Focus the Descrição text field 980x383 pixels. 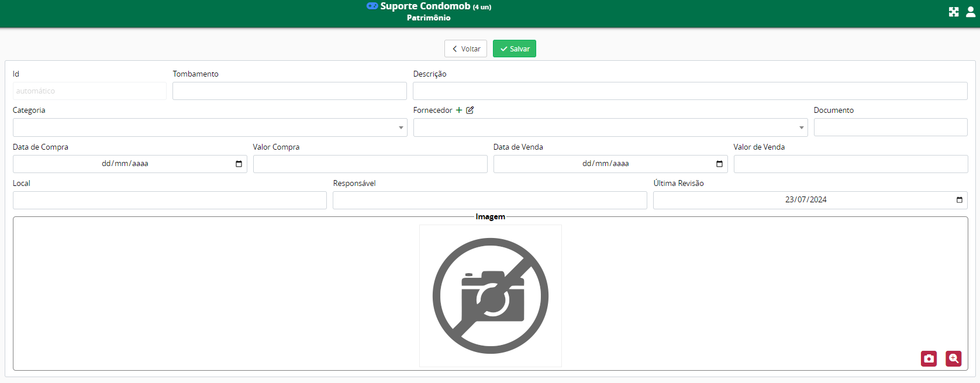(x=690, y=91)
